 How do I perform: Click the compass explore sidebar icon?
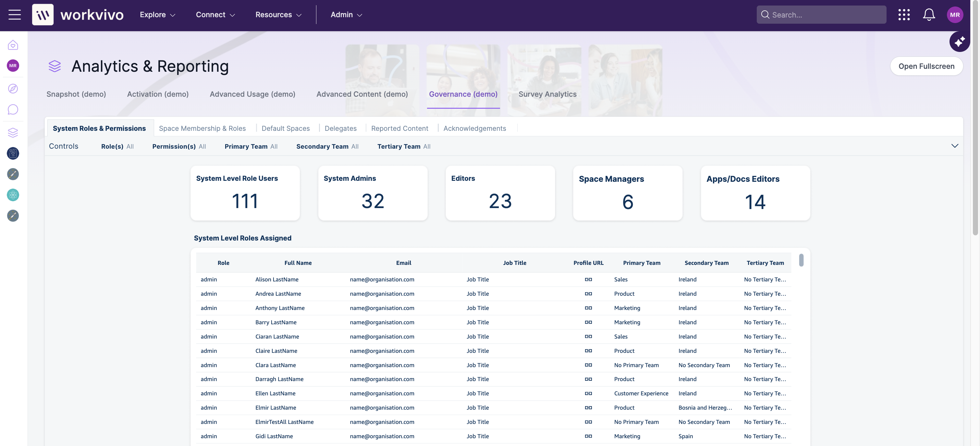pyautogui.click(x=13, y=89)
